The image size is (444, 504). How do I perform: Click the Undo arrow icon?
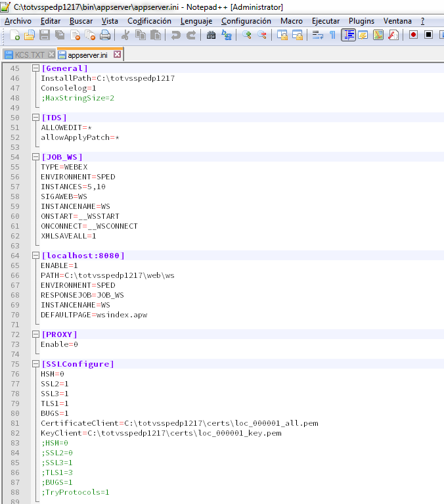click(x=176, y=35)
